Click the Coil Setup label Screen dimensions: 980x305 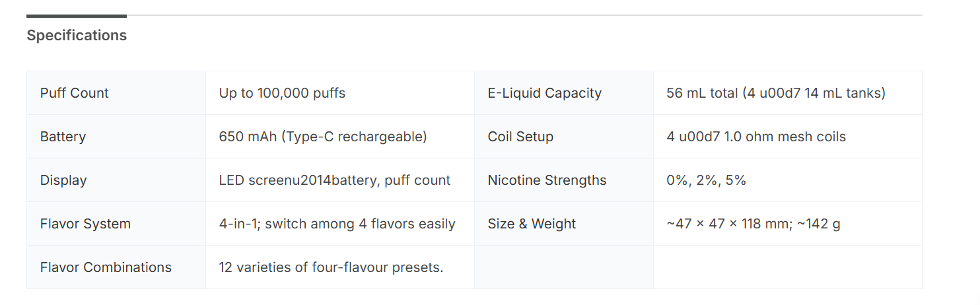(x=520, y=137)
